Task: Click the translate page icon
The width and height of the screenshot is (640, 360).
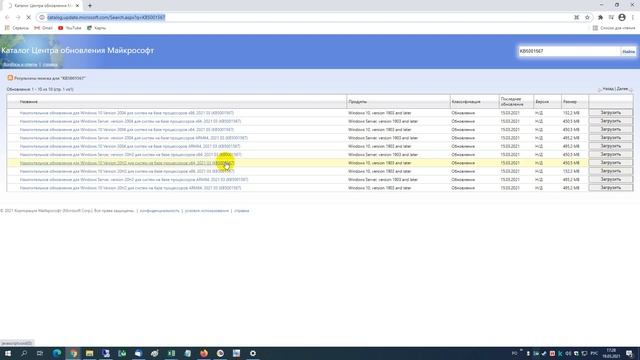Action: (x=576, y=18)
